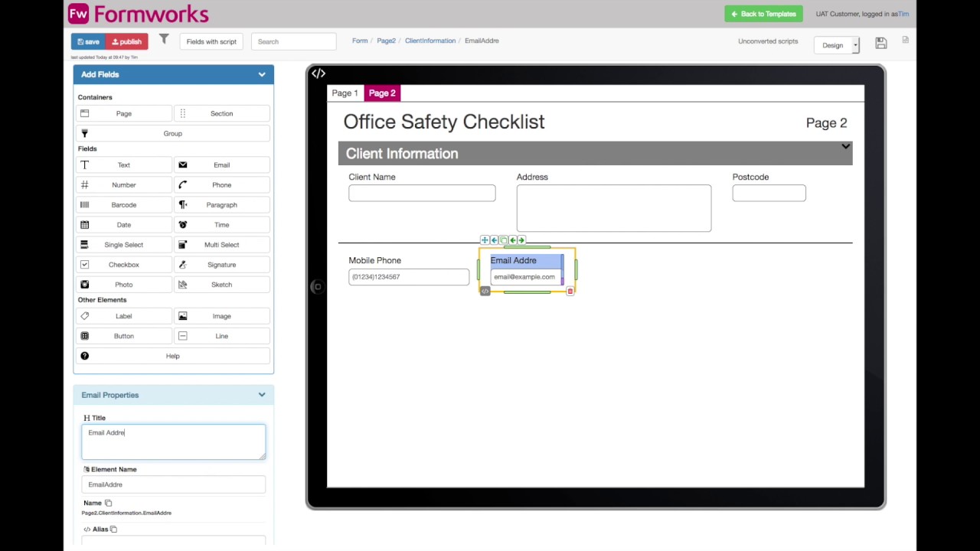The image size is (980, 551).
Task: Focus the Search input box
Action: pyautogui.click(x=294, y=41)
